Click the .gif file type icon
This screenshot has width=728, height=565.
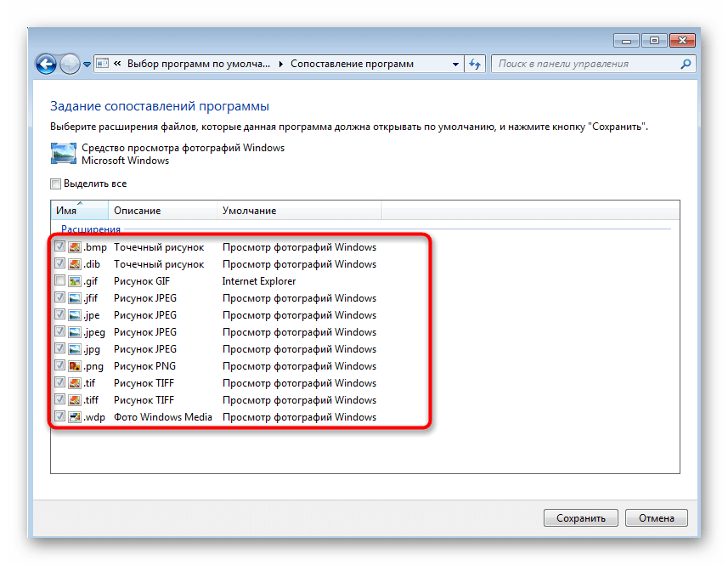coord(74,281)
